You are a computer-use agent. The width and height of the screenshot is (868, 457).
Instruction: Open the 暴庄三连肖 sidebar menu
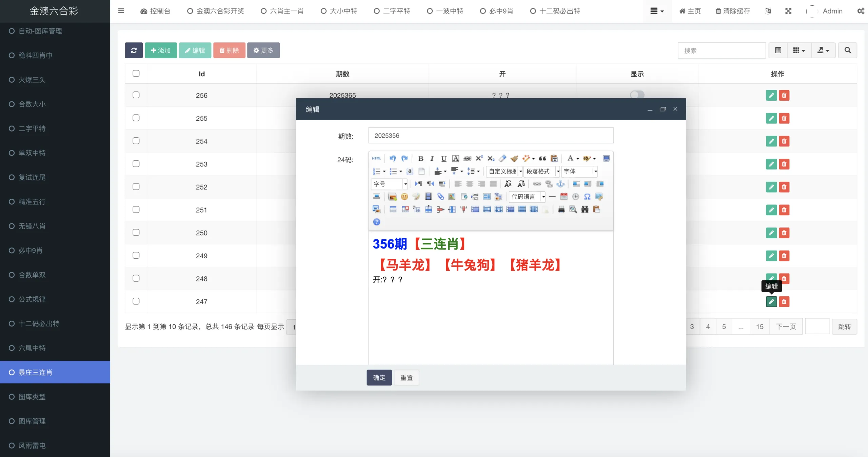pyautogui.click(x=55, y=372)
